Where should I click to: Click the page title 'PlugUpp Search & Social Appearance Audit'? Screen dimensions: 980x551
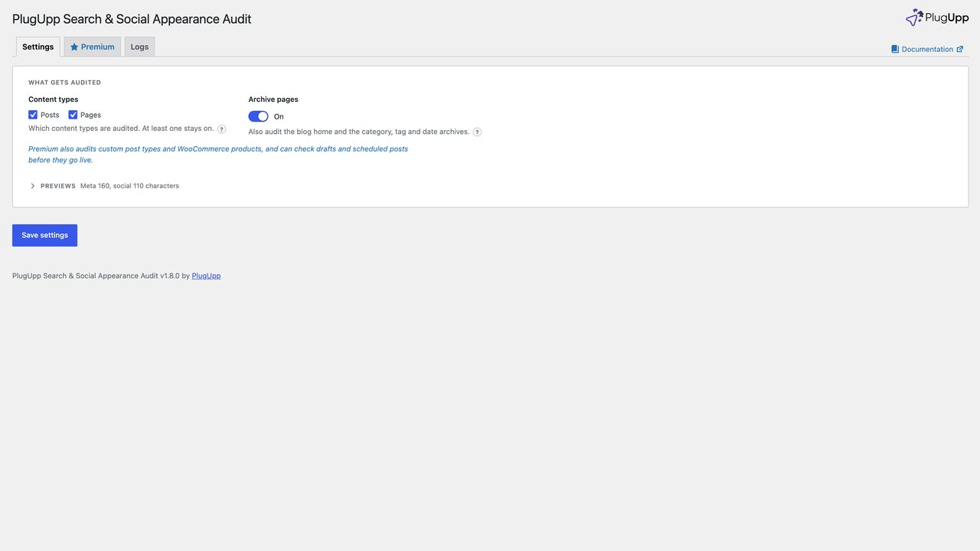[132, 19]
